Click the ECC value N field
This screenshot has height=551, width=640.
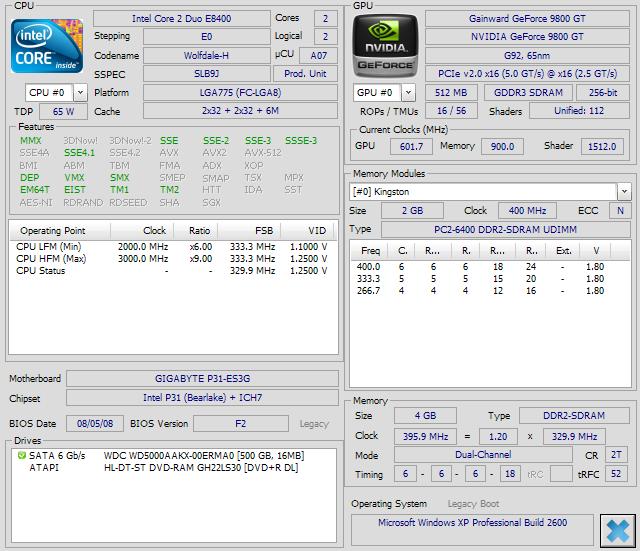click(620, 211)
